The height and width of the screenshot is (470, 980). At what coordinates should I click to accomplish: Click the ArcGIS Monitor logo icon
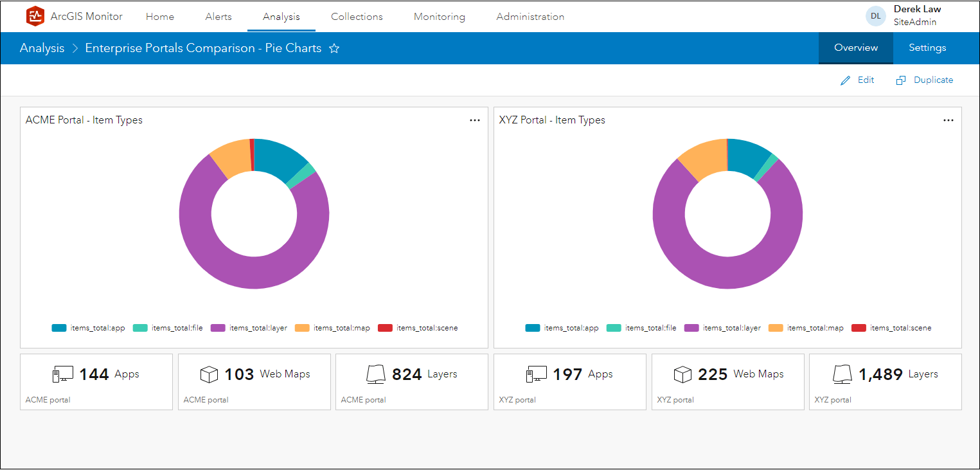pyautogui.click(x=35, y=16)
